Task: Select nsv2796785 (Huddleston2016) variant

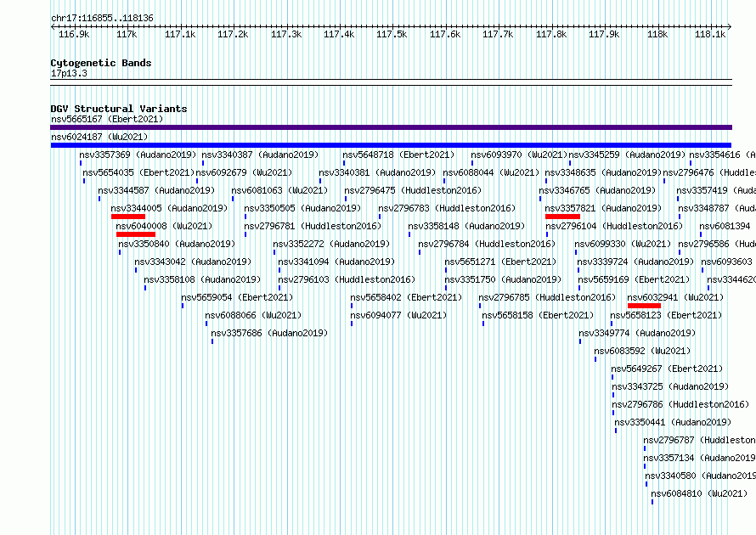Action: [547, 297]
